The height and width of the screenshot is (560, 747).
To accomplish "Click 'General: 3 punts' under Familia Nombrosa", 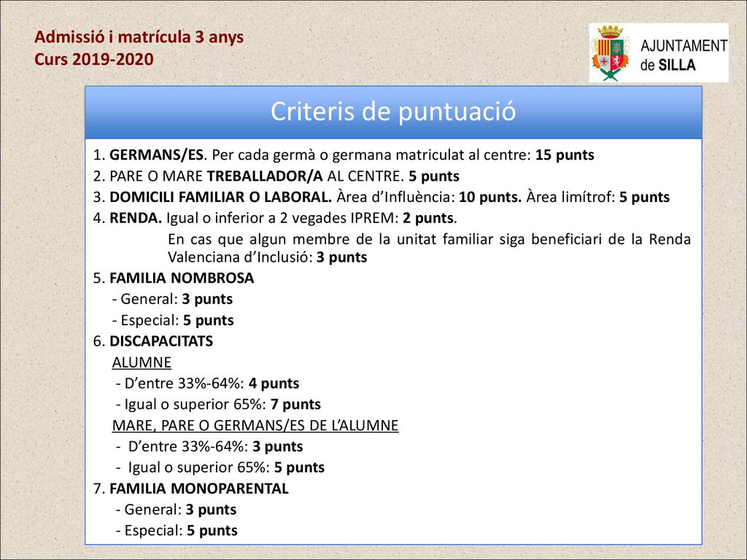I will click(172, 299).
